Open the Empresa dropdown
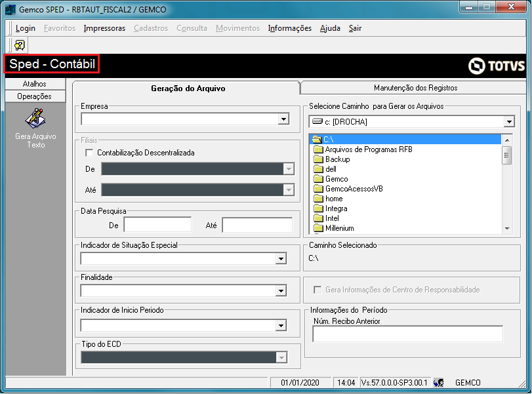Image resolution: width=532 pixels, height=394 pixels. (x=283, y=119)
